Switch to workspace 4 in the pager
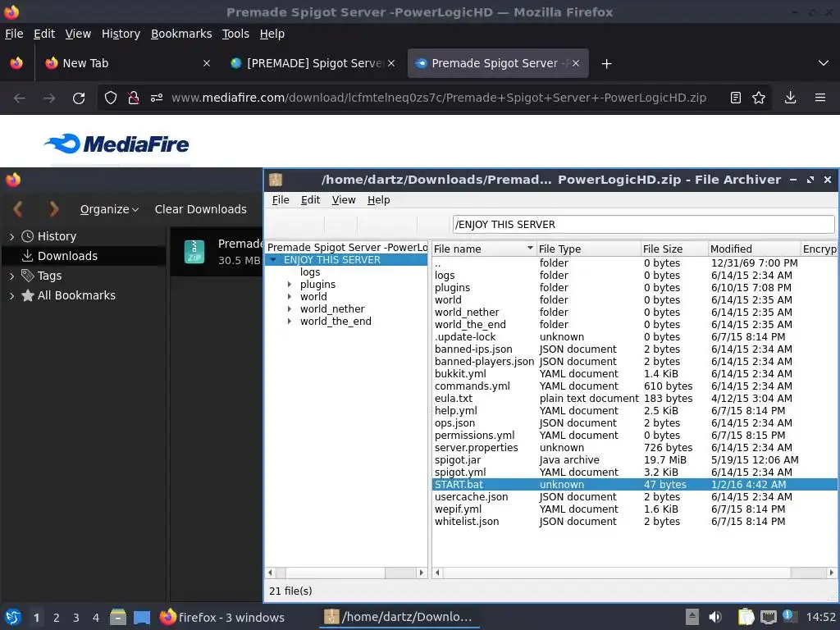840x630 pixels. [x=95, y=618]
